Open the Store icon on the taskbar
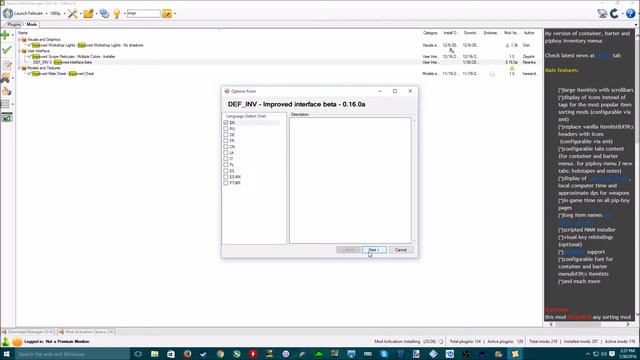640x360 pixels. tap(171, 354)
